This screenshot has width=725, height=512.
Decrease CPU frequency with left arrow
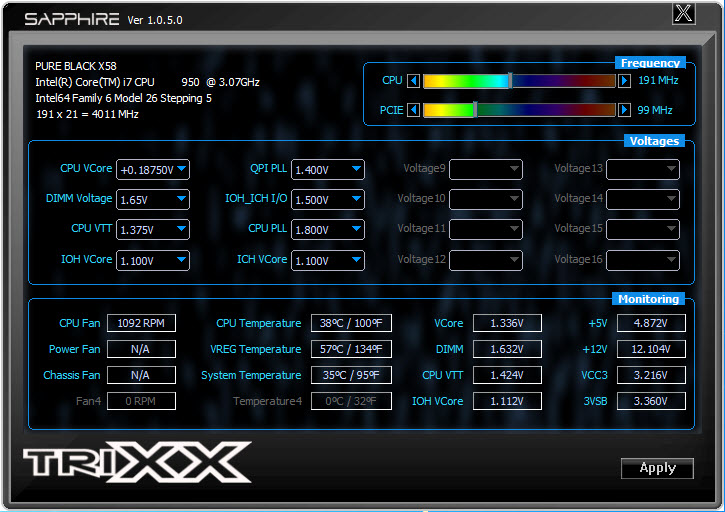click(413, 81)
